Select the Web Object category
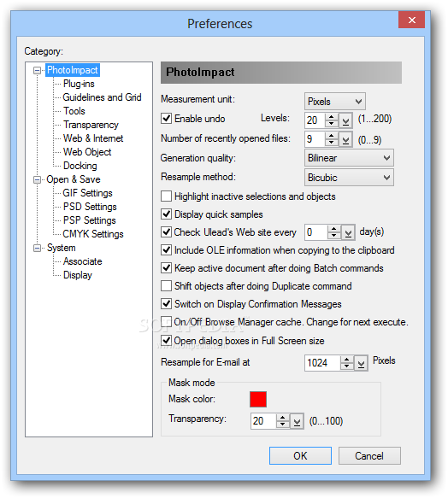448x498 pixels. 87,152
